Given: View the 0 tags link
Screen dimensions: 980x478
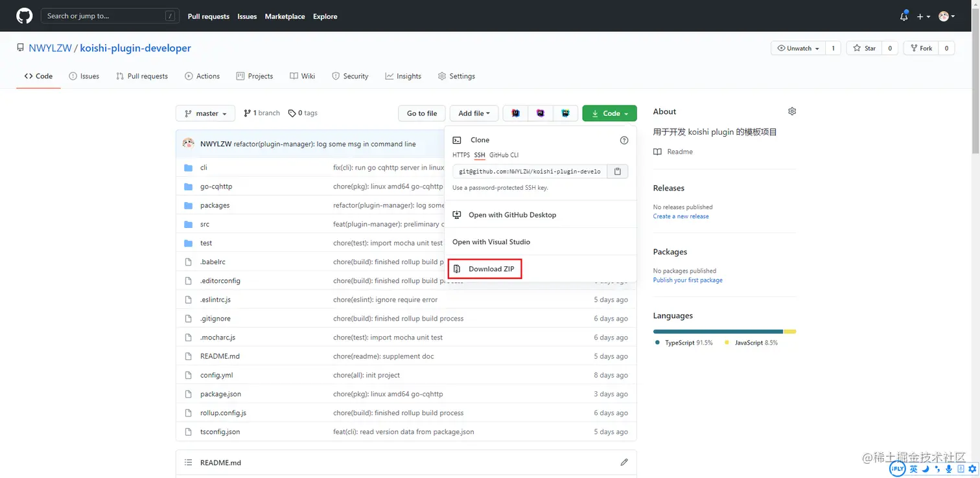Looking at the screenshot, I should point(303,113).
